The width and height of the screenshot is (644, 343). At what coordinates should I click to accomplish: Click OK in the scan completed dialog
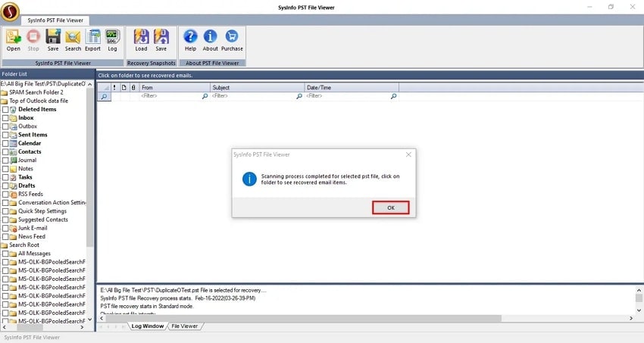[x=391, y=207]
